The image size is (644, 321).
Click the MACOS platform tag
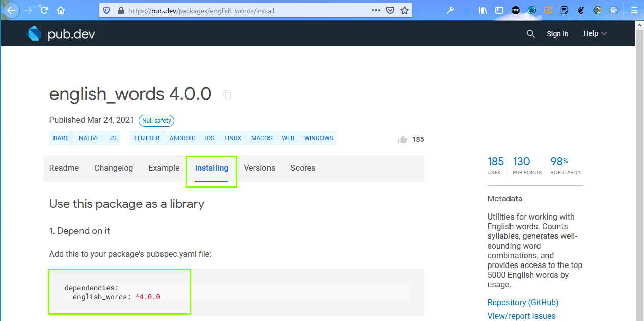[x=262, y=138]
